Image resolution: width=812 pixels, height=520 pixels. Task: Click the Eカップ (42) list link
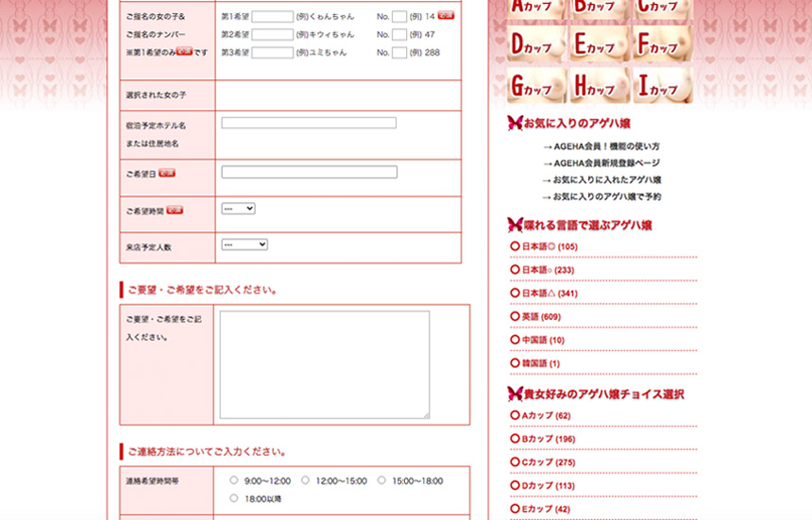click(x=546, y=509)
